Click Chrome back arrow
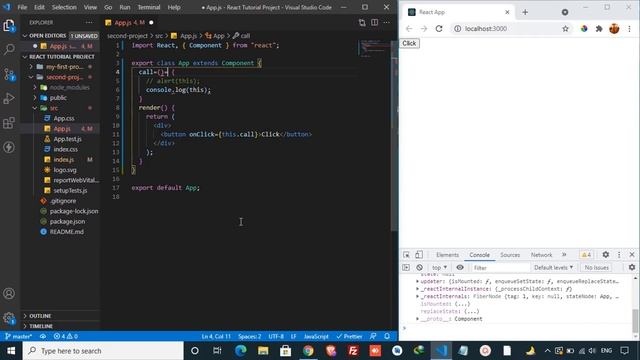The width and height of the screenshot is (640, 360). click(x=409, y=29)
